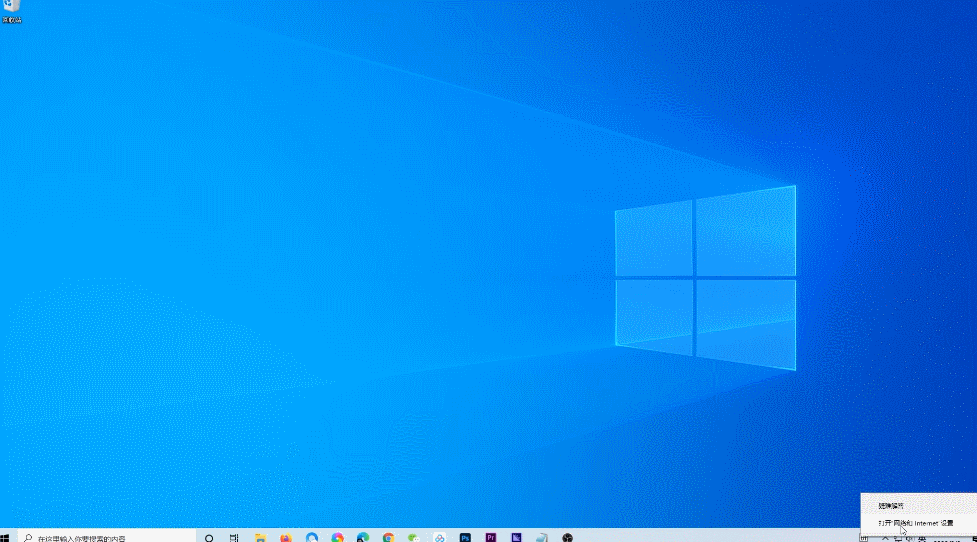The image size is (977, 542).
Task: Click the taskbar search input box
Action: point(107,538)
